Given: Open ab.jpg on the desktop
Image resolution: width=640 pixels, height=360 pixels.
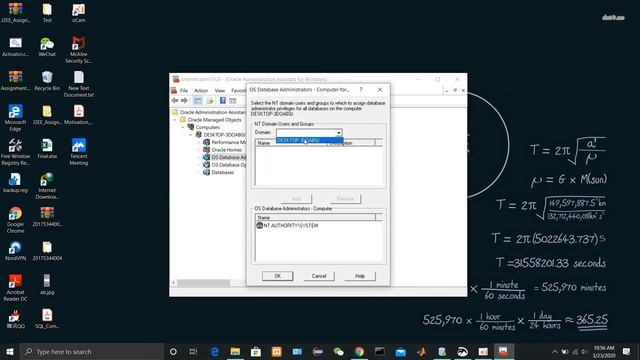Looking at the screenshot, I should pyautogui.click(x=47, y=284).
